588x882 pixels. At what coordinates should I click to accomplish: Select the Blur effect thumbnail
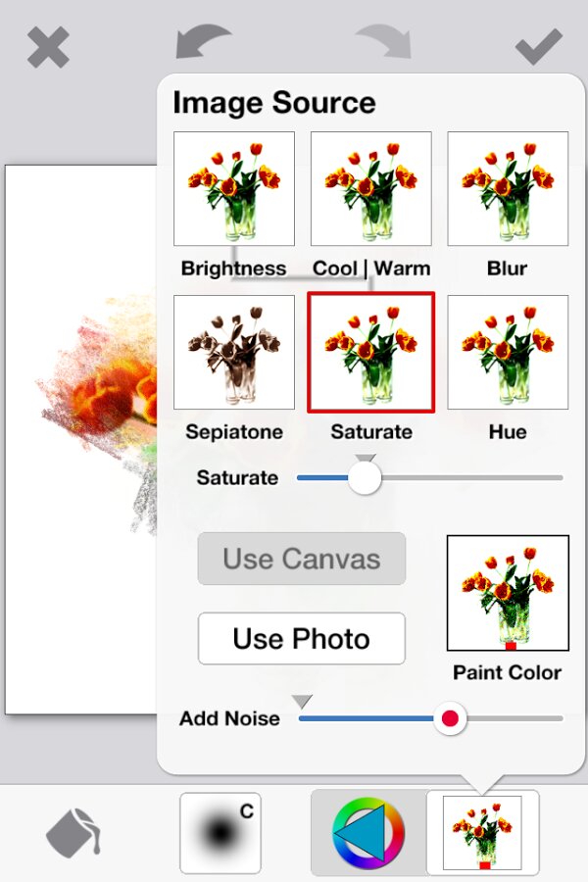click(x=508, y=188)
